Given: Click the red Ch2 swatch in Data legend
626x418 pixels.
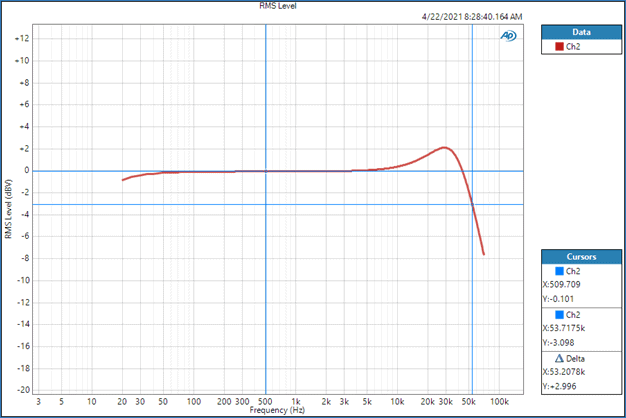Looking at the screenshot, I should coord(559,47).
